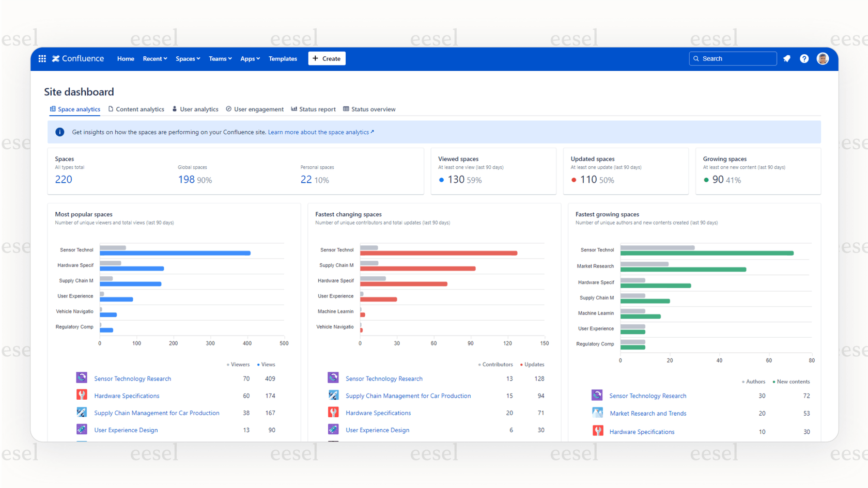Expand the Spaces dropdown
This screenshot has width=868, height=488.
pyautogui.click(x=188, y=58)
